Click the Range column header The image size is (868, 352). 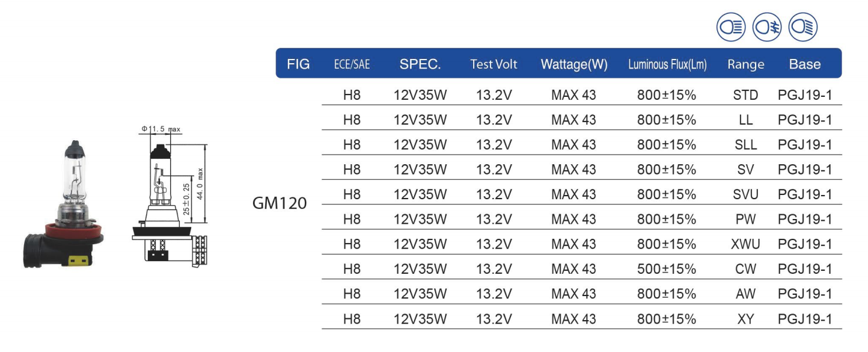tap(745, 65)
